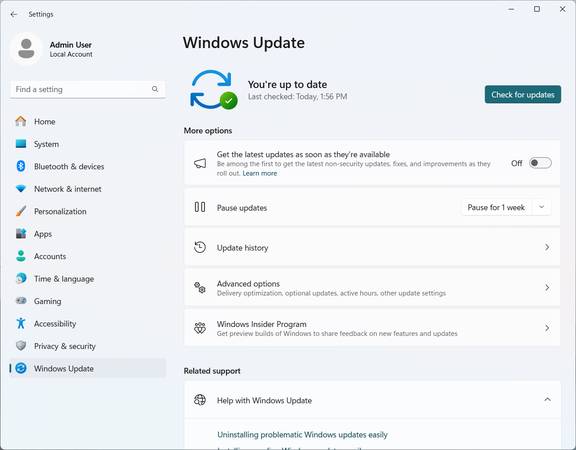Open the Learn more link
This screenshot has height=450, width=576.
click(x=260, y=173)
